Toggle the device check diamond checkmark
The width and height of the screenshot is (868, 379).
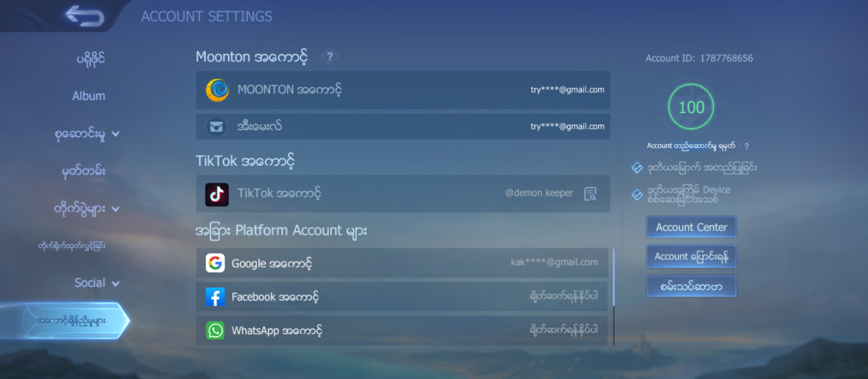pyautogui.click(x=637, y=195)
